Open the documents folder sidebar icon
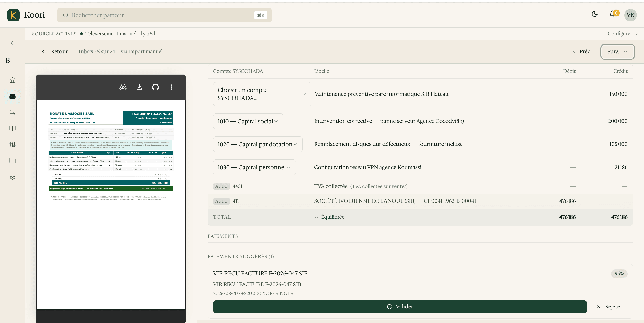 pyautogui.click(x=13, y=160)
